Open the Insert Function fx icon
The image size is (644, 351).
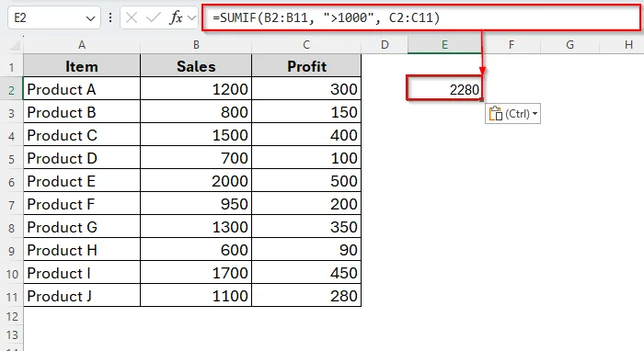click(x=177, y=17)
